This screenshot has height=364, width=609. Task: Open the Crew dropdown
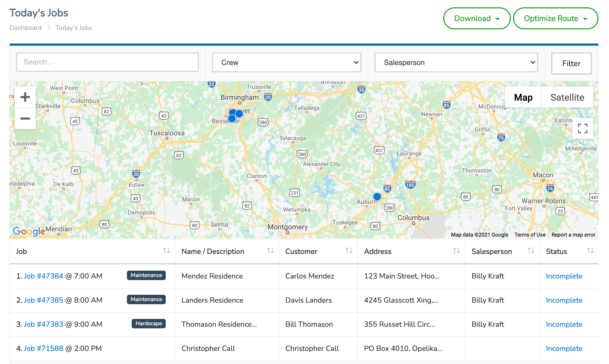point(286,62)
